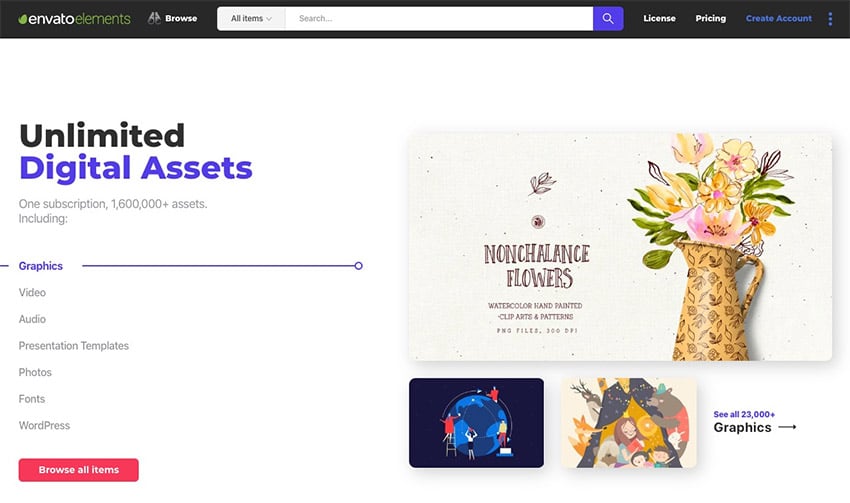850x503 pixels.
Task: Open the globe illustration thumbnail
Action: (476, 423)
